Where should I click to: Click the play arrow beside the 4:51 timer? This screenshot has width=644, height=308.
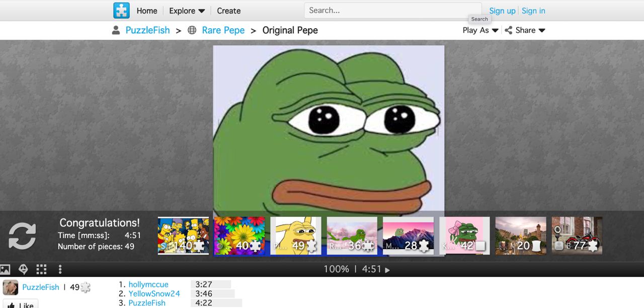tap(387, 270)
